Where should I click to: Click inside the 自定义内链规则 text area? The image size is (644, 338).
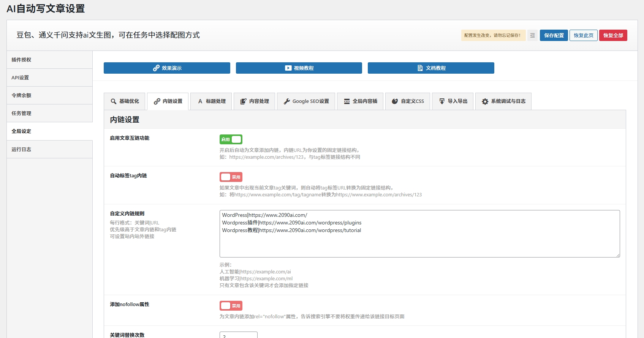coord(419,243)
